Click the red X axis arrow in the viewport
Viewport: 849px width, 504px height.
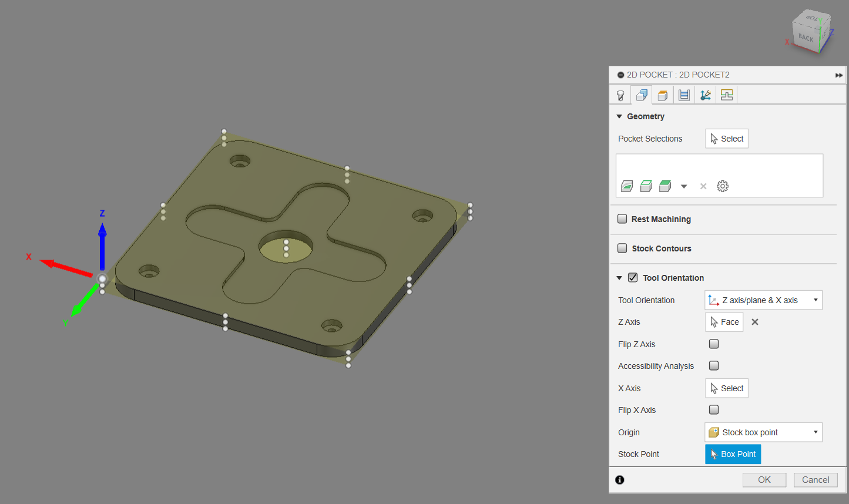66,268
